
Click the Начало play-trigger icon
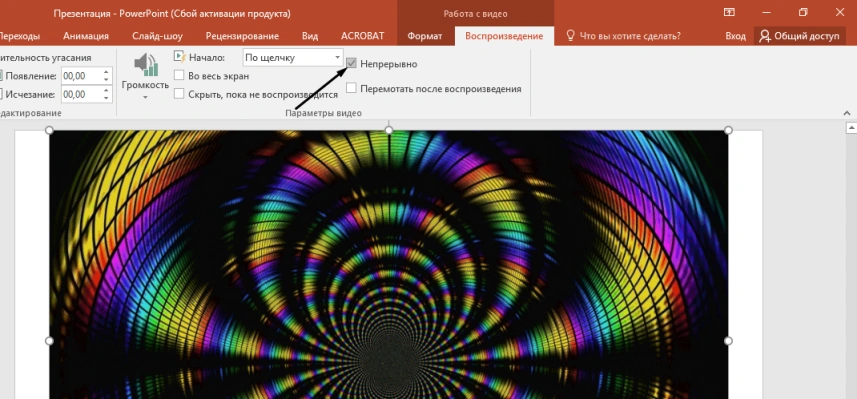179,57
